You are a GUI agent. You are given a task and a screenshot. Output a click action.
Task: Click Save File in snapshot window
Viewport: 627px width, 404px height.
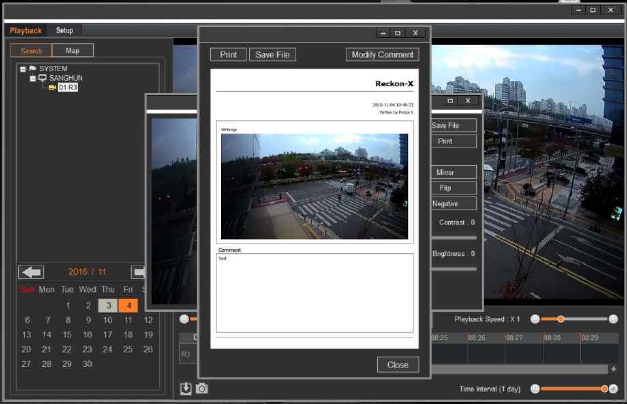click(454, 125)
